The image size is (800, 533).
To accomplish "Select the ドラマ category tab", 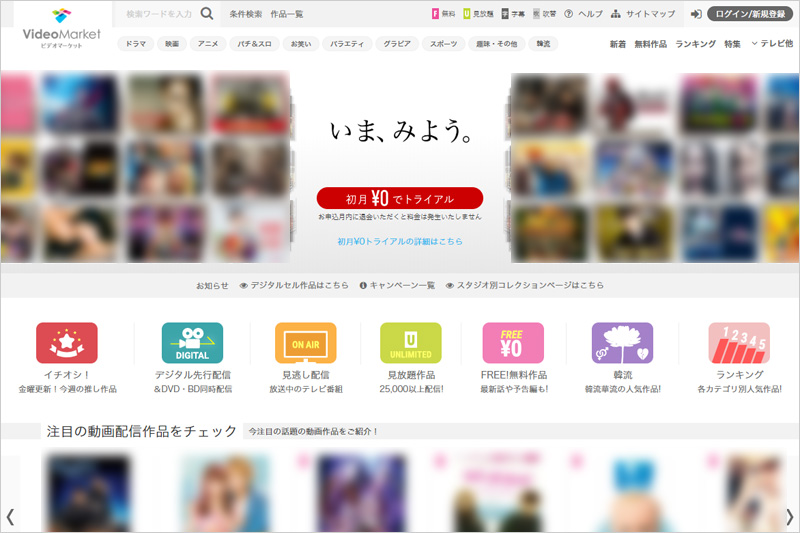I will [x=135, y=44].
